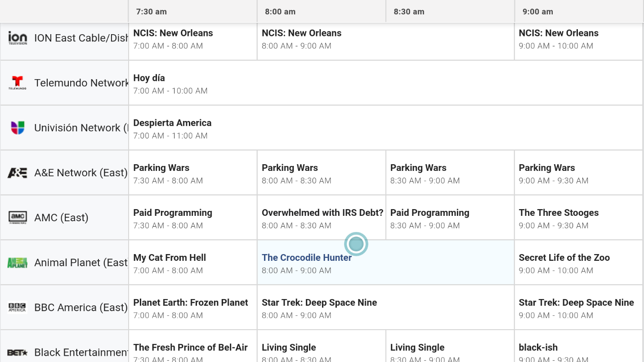Select the Animal Planet (East) channel name

81,263
